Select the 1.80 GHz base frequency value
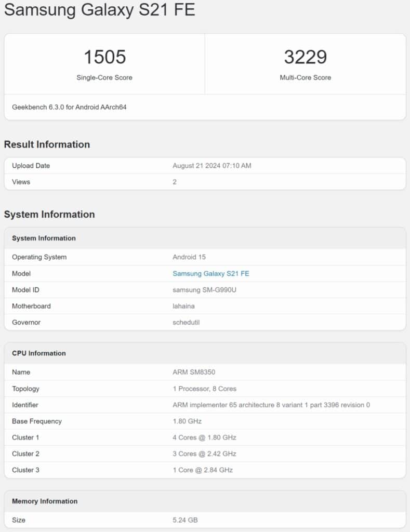 pos(187,421)
